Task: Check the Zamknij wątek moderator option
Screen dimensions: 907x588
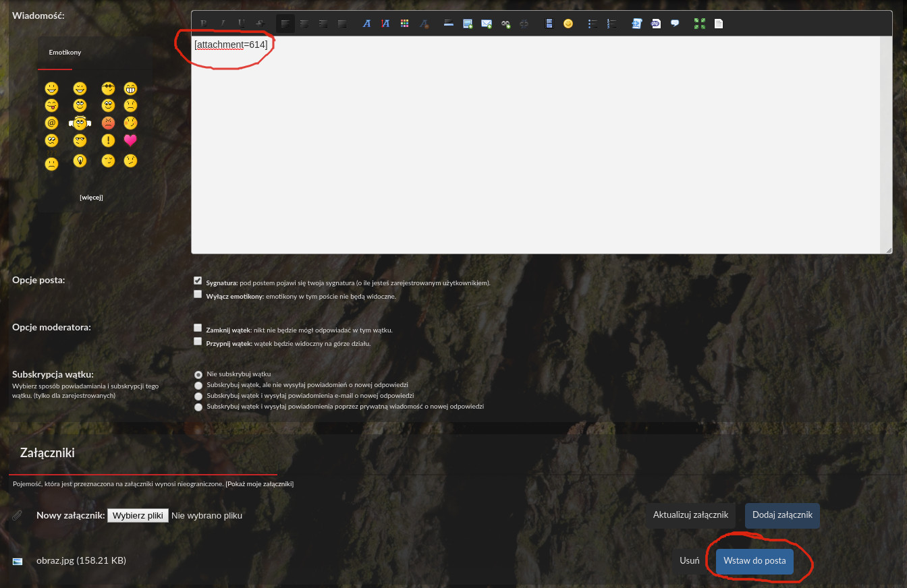Action: pos(198,328)
